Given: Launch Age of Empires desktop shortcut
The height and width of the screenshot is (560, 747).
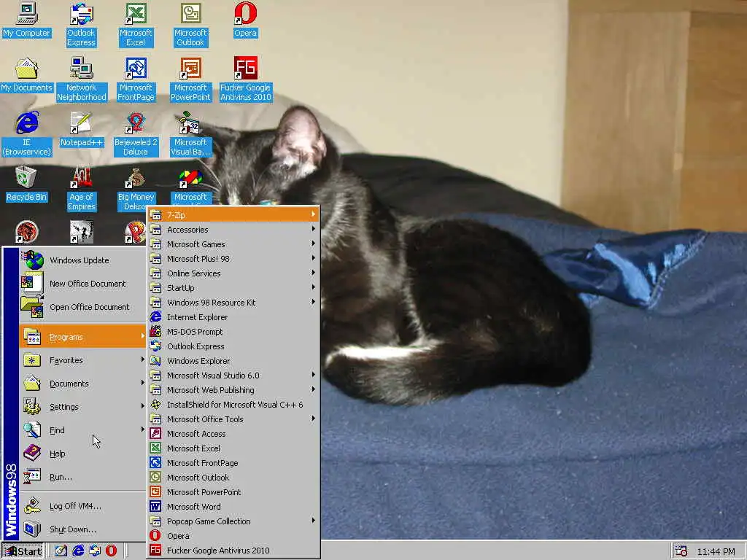Looking at the screenshot, I should 82,188.
